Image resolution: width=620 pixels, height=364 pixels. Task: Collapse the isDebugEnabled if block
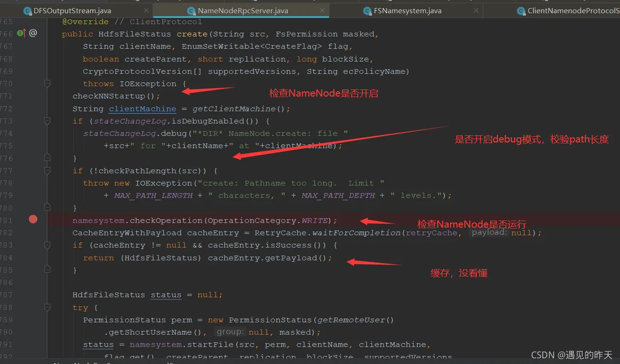(47, 121)
